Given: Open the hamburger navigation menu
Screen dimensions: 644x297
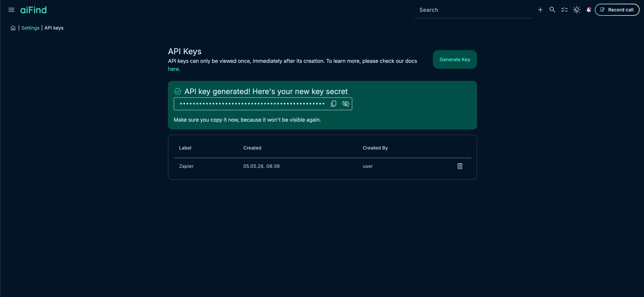Looking at the screenshot, I should tap(11, 10).
